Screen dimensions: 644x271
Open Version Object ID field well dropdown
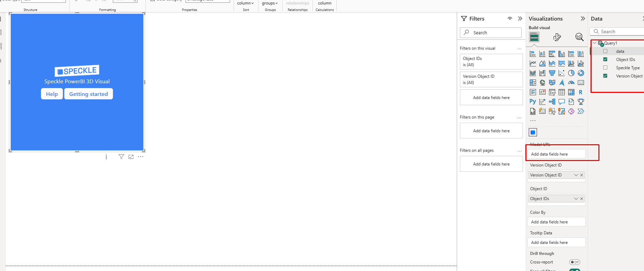576,175
